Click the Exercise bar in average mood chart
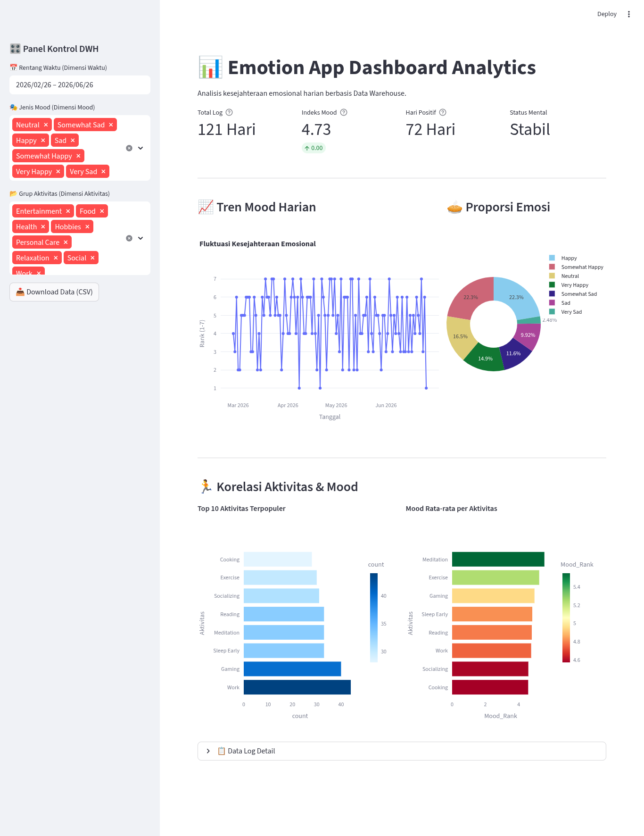644x836 pixels. coord(495,577)
